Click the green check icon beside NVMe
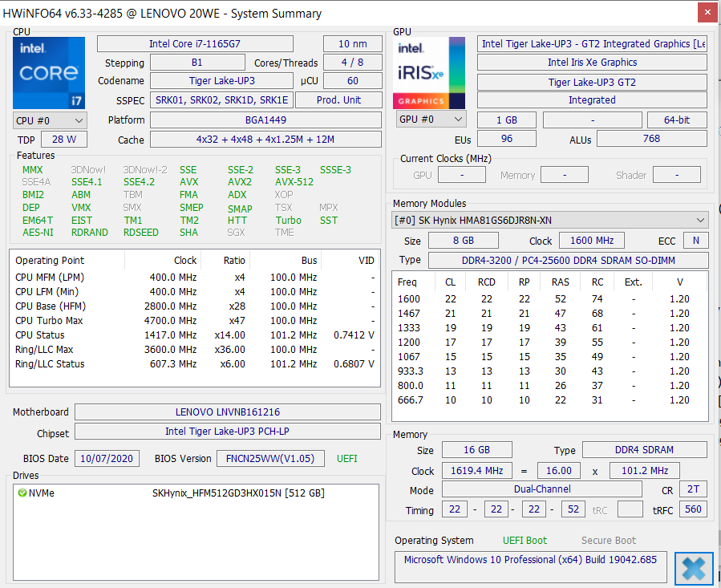721x588 pixels. 22,493
